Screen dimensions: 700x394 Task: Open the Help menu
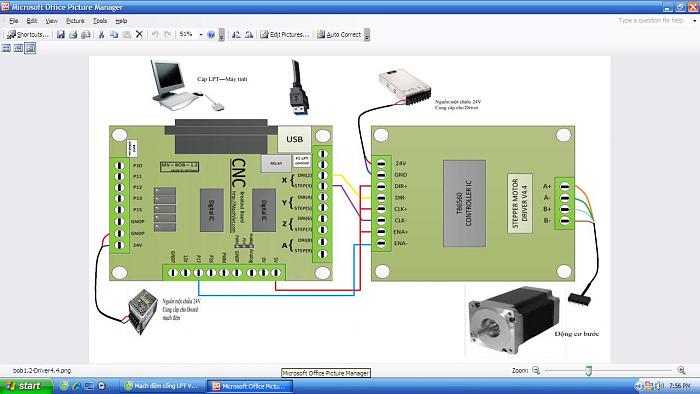pyautogui.click(x=121, y=21)
